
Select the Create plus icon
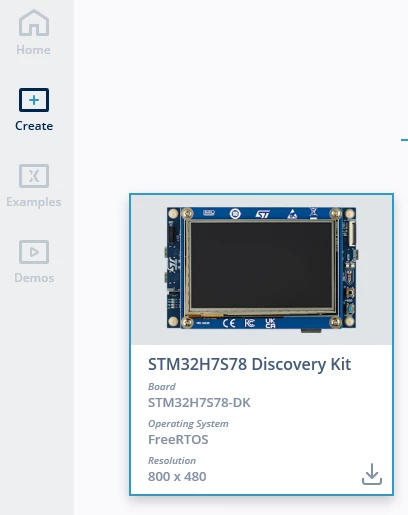[34, 100]
